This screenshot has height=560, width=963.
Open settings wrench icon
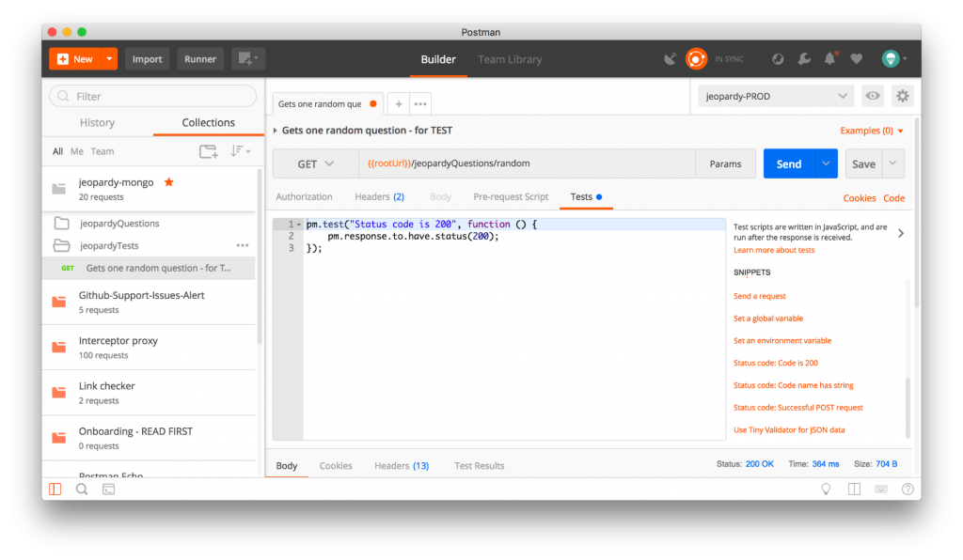(x=804, y=59)
